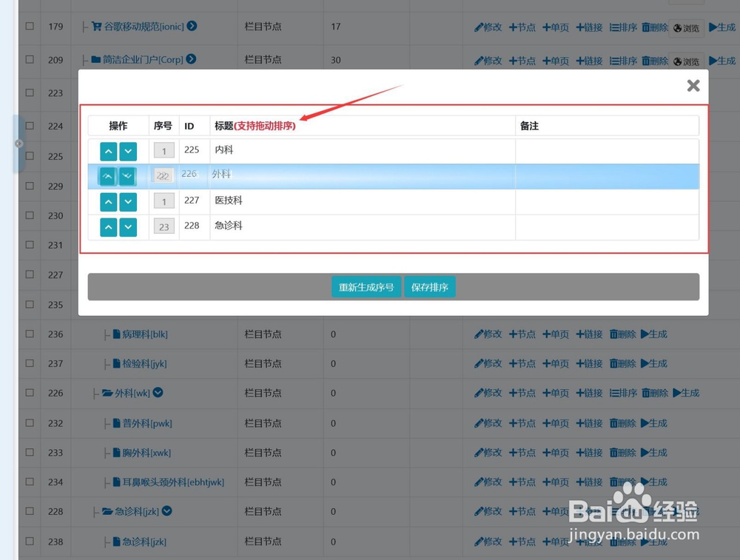The width and height of the screenshot is (740, 560).
Task: Click 排序 in row 209
Action: pyautogui.click(x=623, y=61)
